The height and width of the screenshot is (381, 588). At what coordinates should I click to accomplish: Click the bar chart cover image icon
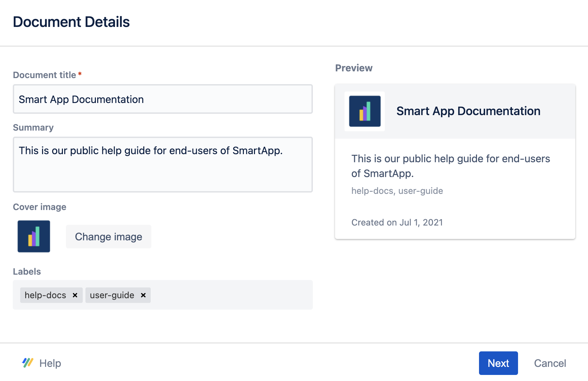34,236
